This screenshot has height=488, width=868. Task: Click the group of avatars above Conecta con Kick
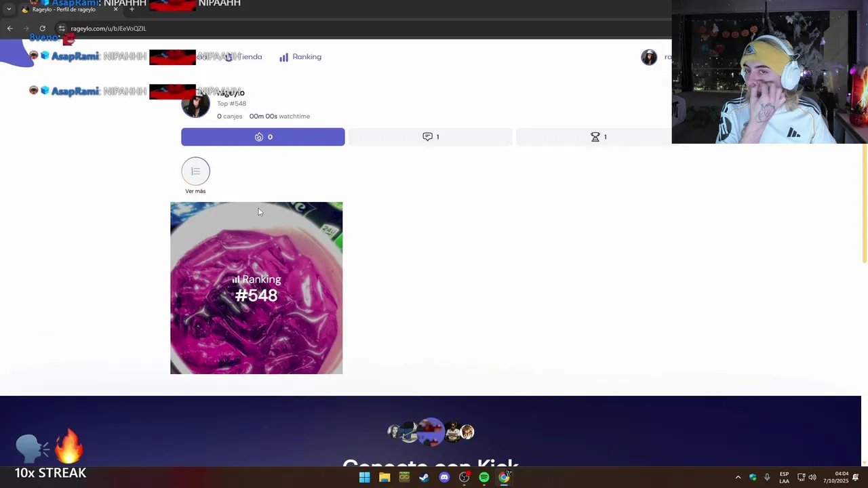click(431, 432)
